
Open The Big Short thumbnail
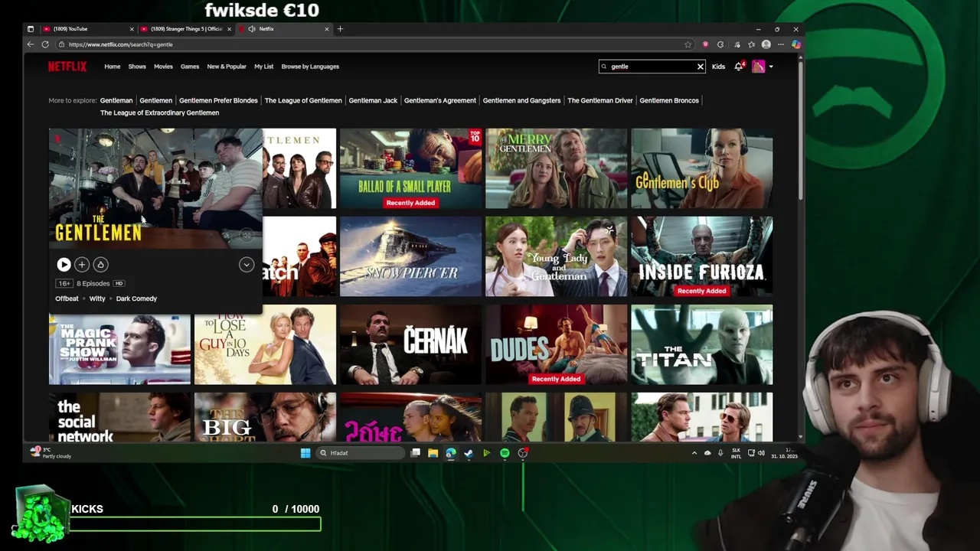click(x=265, y=417)
